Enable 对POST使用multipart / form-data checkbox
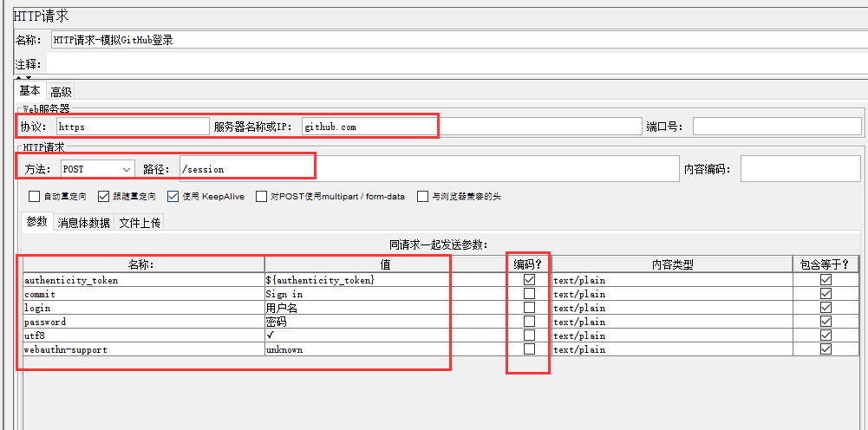The height and width of the screenshot is (430, 868). click(x=261, y=197)
